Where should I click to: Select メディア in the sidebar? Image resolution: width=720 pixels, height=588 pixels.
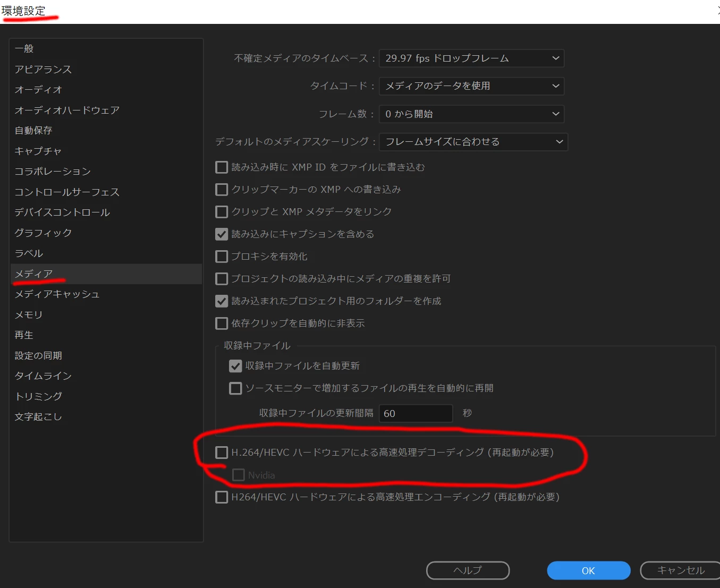coord(106,274)
